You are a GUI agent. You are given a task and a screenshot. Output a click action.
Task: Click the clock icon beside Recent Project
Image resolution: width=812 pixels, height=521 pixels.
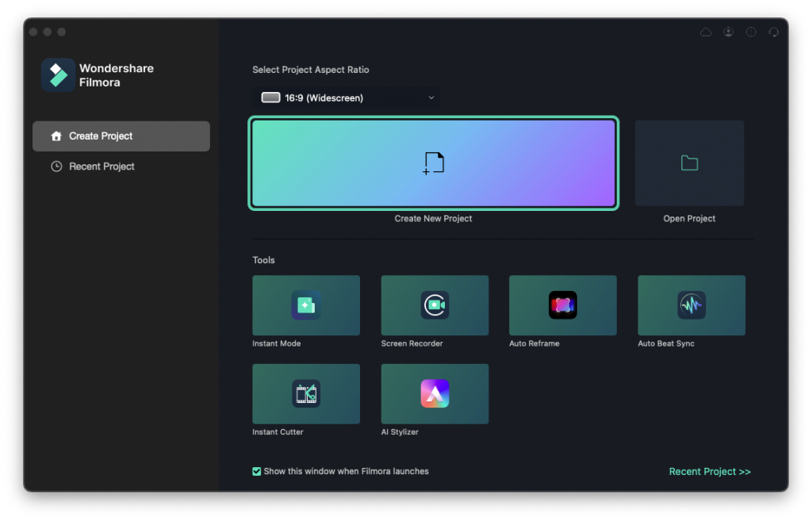click(56, 167)
